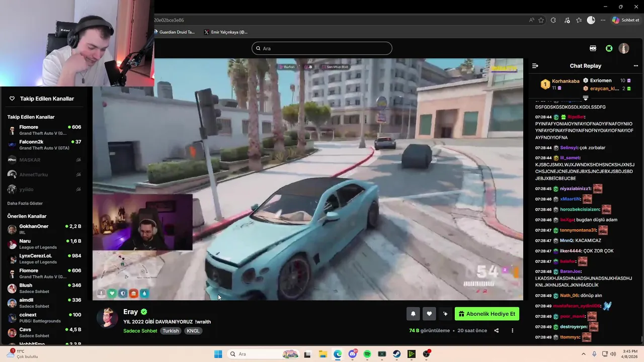The image size is (644, 362).
Task: Open Discord from the taskbar
Action: (353, 354)
